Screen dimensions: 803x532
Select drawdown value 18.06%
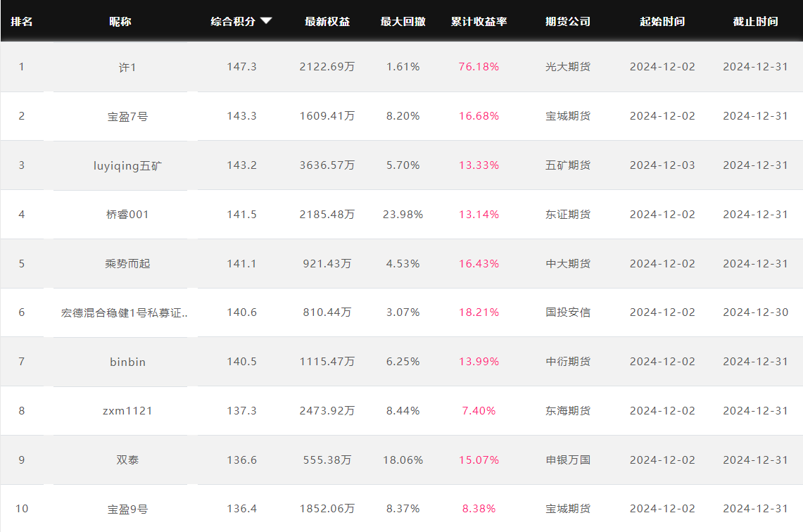[403, 460]
